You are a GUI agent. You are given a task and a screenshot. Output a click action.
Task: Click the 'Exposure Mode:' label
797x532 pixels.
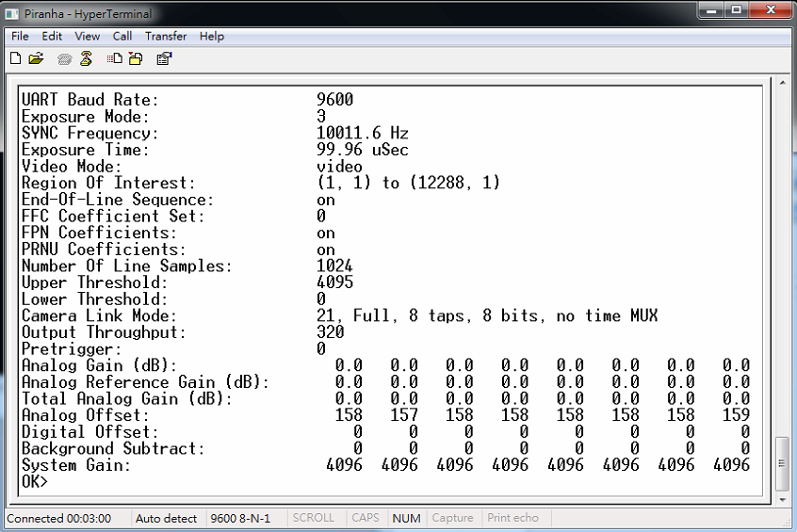tap(86, 117)
